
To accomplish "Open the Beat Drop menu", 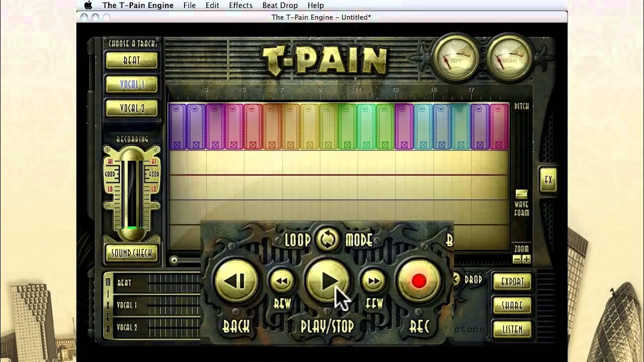I will 280,5.
